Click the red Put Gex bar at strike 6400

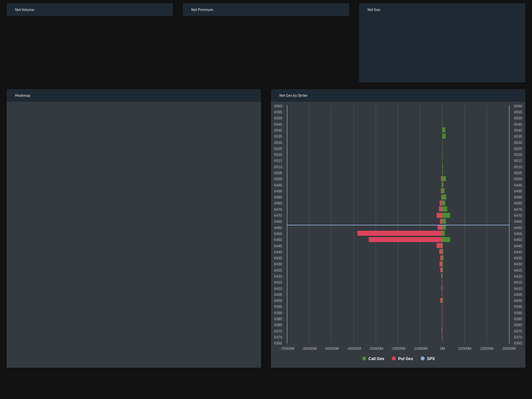click(441, 300)
